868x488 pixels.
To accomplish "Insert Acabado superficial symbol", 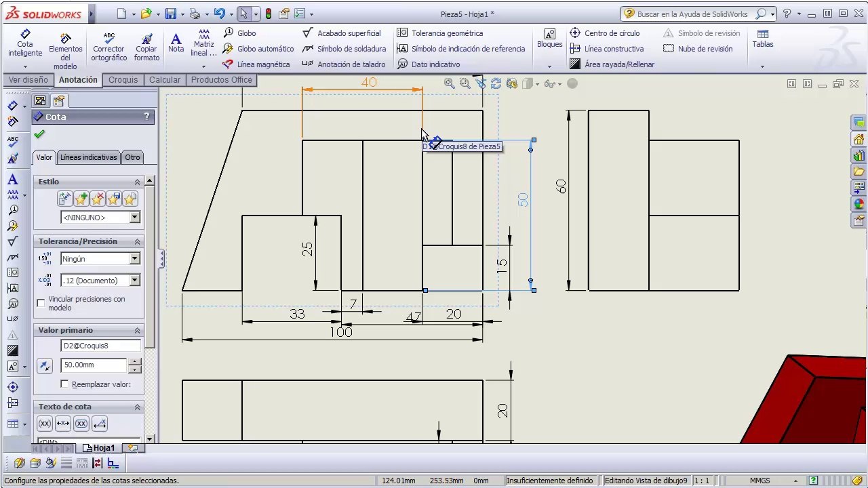I will point(342,33).
